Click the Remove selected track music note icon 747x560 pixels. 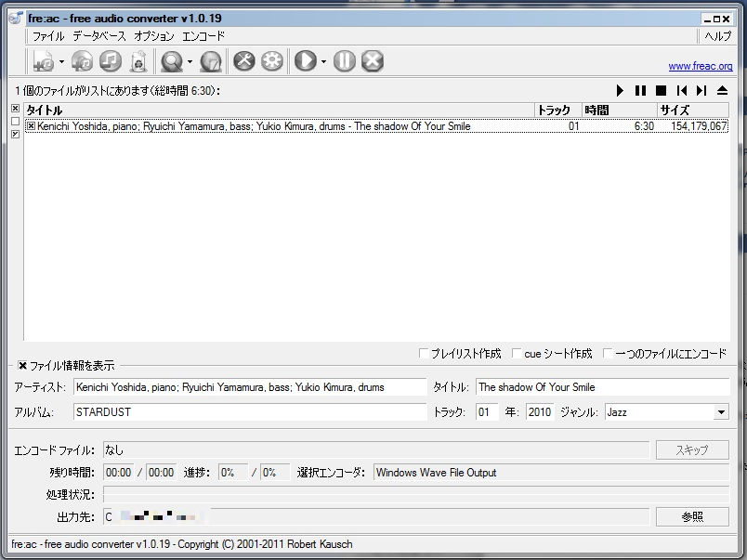pos(111,61)
